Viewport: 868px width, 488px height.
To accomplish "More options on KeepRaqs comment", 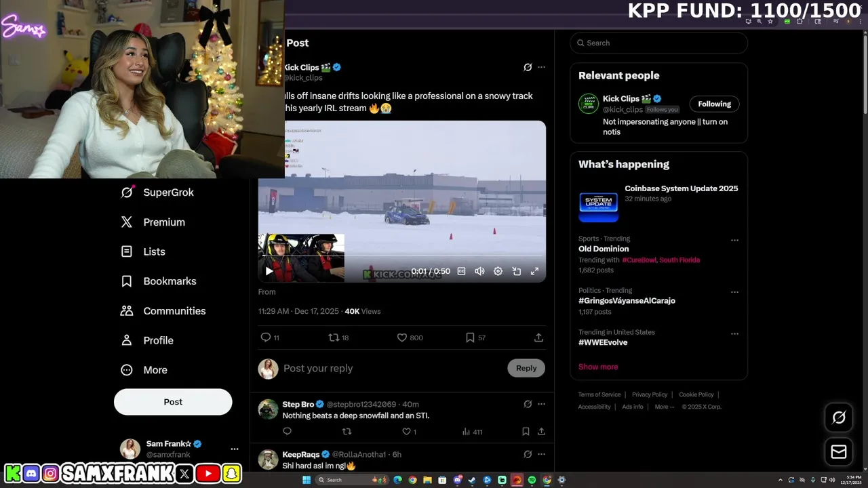I will [541, 454].
